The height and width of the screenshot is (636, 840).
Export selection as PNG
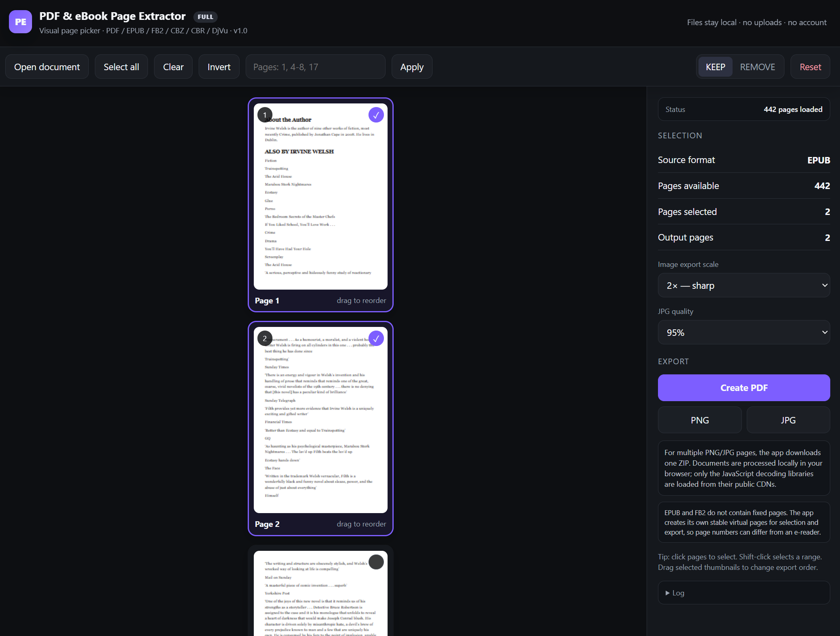point(700,420)
